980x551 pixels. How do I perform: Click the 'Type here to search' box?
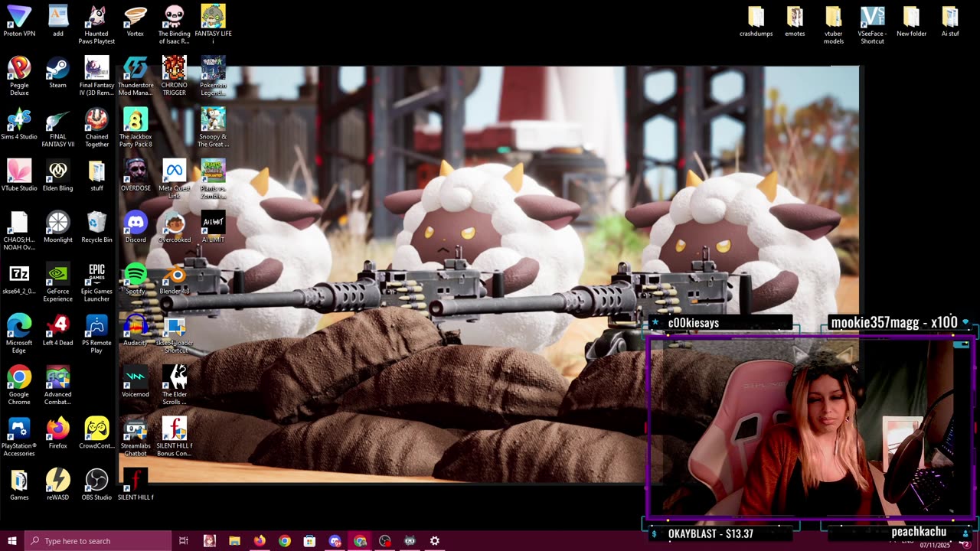tap(97, 541)
